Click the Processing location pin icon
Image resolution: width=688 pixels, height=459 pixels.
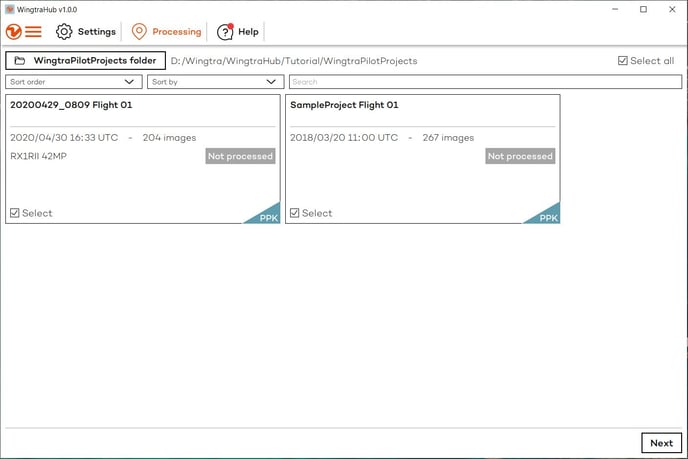pos(139,32)
